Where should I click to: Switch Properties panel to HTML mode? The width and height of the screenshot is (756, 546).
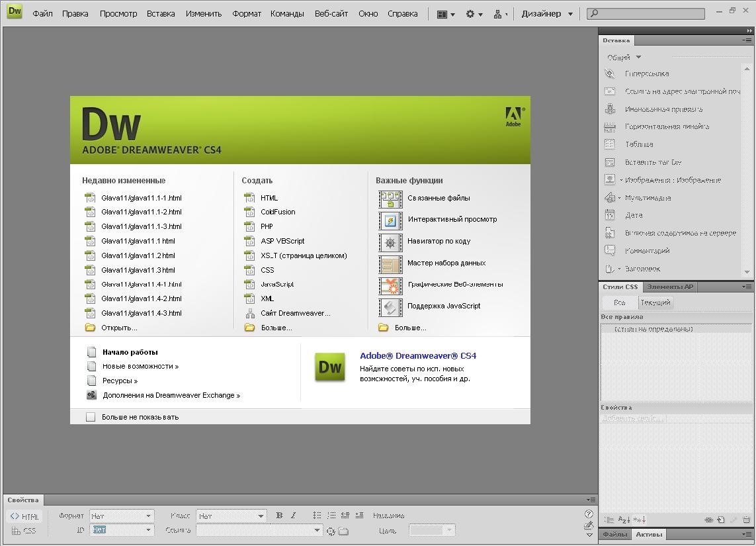(x=24, y=516)
